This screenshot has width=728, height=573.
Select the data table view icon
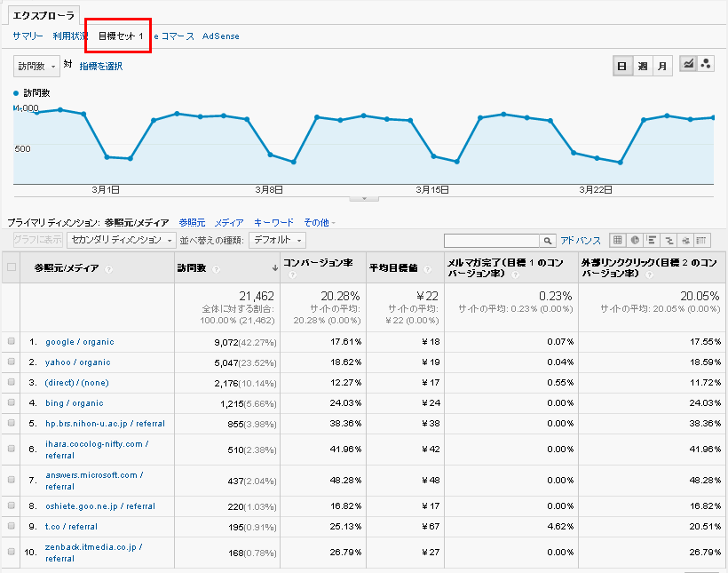point(618,241)
